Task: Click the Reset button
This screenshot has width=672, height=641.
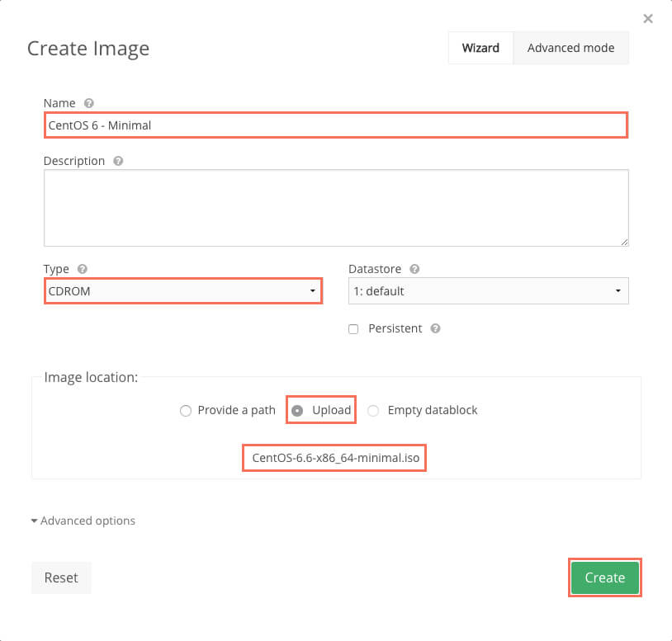Action: pos(61,577)
